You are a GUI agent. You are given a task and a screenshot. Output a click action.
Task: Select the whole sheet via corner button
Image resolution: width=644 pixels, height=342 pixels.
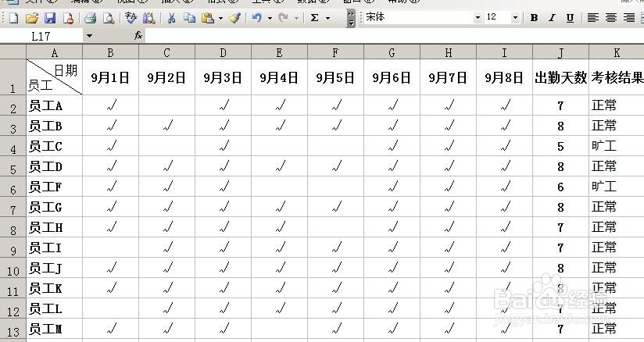[13, 52]
